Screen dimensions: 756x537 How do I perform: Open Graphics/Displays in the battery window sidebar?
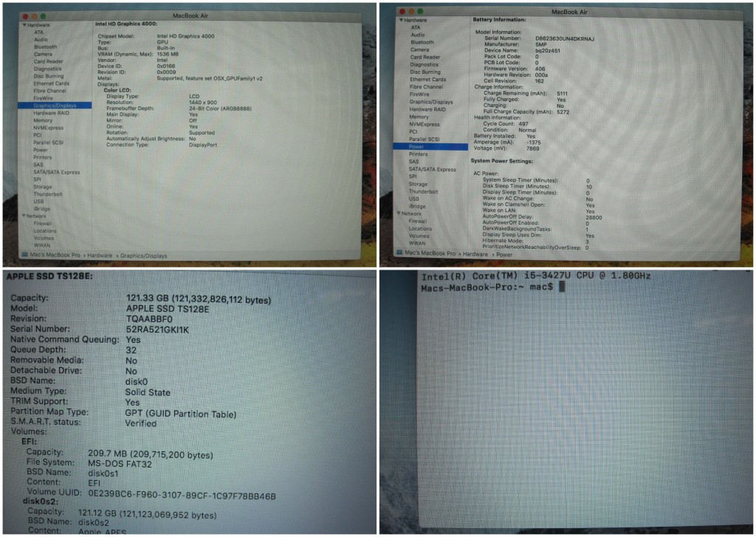point(431,102)
